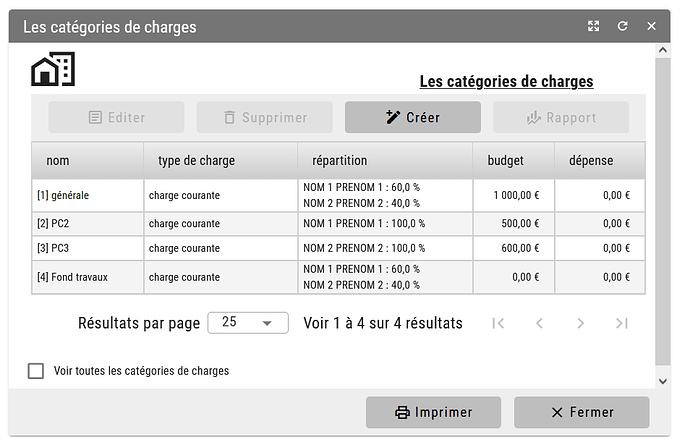Image resolution: width=690 pixels, height=444 pixels.
Task: Click the building and house logo icon
Action: pos(53,69)
